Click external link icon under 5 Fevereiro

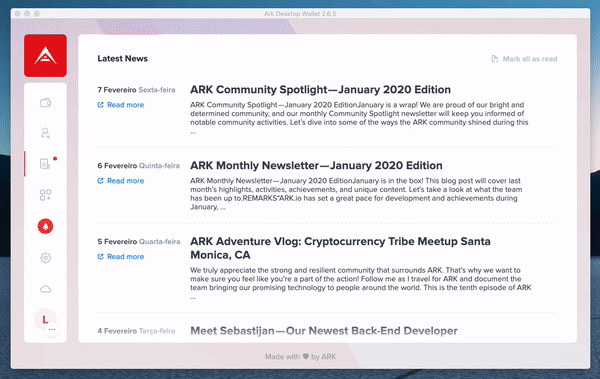[x=100, y=256]
